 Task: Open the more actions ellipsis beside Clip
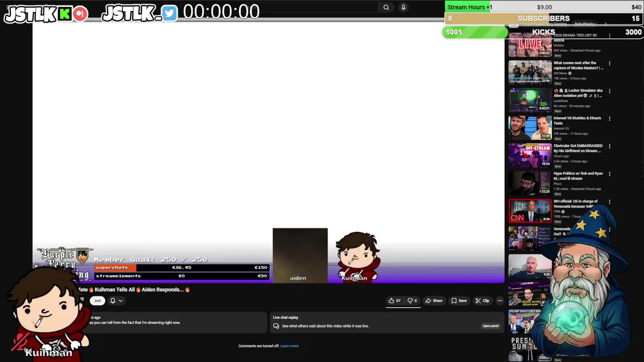(x=500, y=301)
